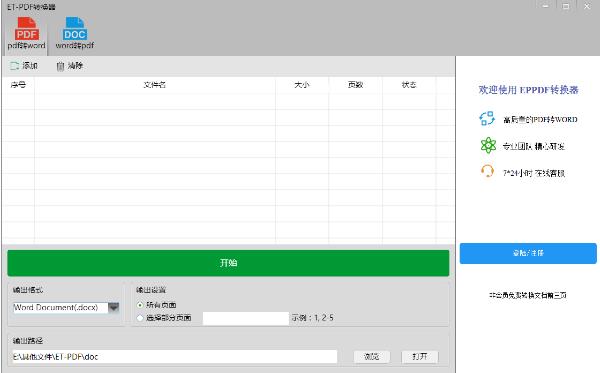Click the non-member three-page limit notice
Screen dimensions: 600x373
click(528, 295)
